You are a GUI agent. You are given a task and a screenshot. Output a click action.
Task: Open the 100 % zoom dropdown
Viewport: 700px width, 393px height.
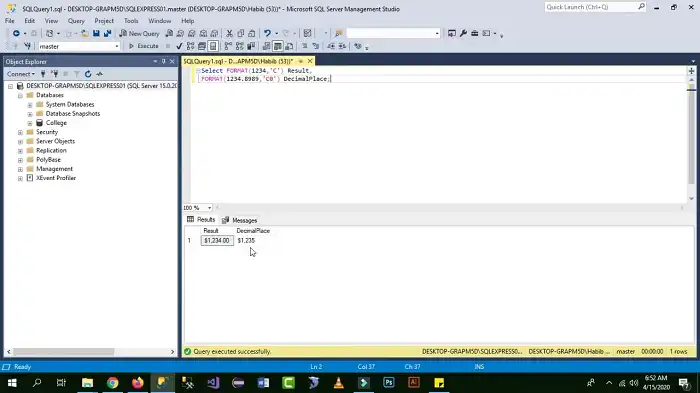197,208
